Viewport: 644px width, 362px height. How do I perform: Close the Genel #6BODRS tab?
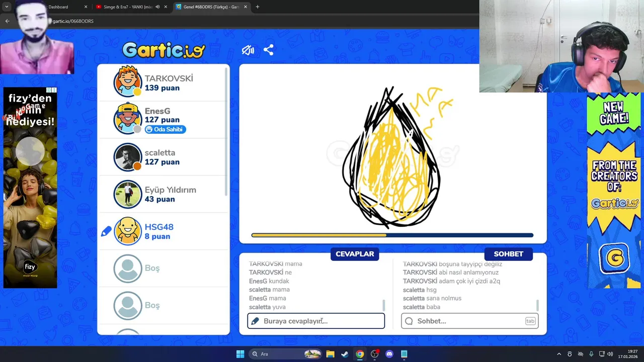click(245, 7)
